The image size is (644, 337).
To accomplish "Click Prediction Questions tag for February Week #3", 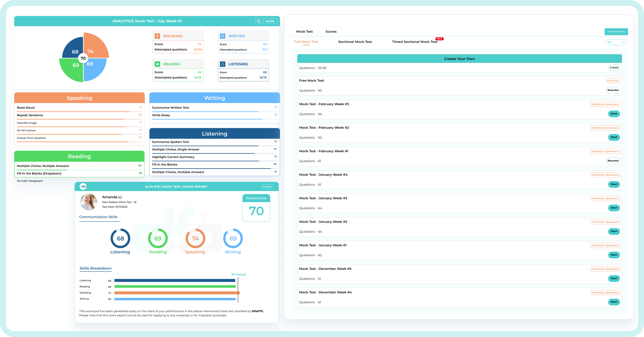I will click(605, 104).
